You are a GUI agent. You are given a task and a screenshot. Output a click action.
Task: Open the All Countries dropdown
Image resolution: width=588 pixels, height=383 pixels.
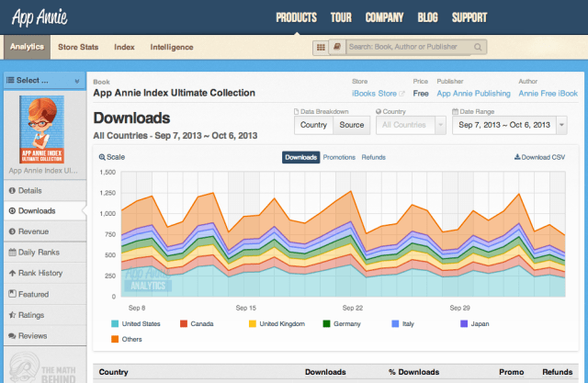click(x=411, y=125)
